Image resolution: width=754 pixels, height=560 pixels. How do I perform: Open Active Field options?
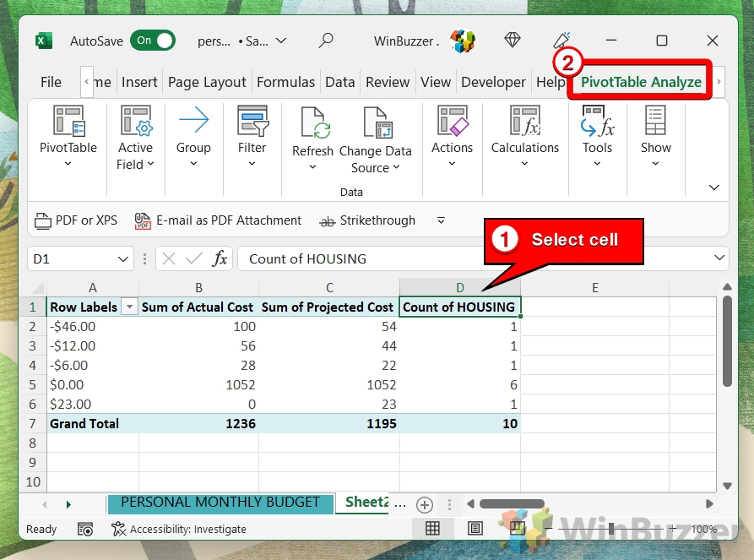click(136, 137)
